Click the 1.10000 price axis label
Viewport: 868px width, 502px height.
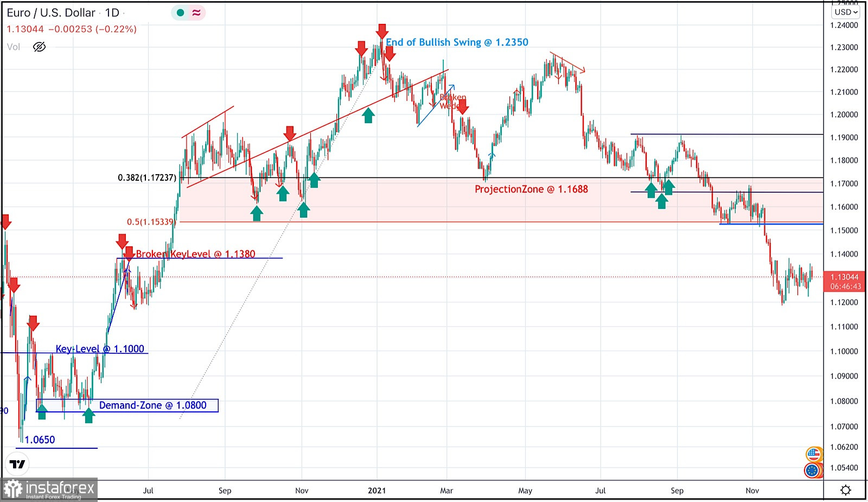(844, 352)
